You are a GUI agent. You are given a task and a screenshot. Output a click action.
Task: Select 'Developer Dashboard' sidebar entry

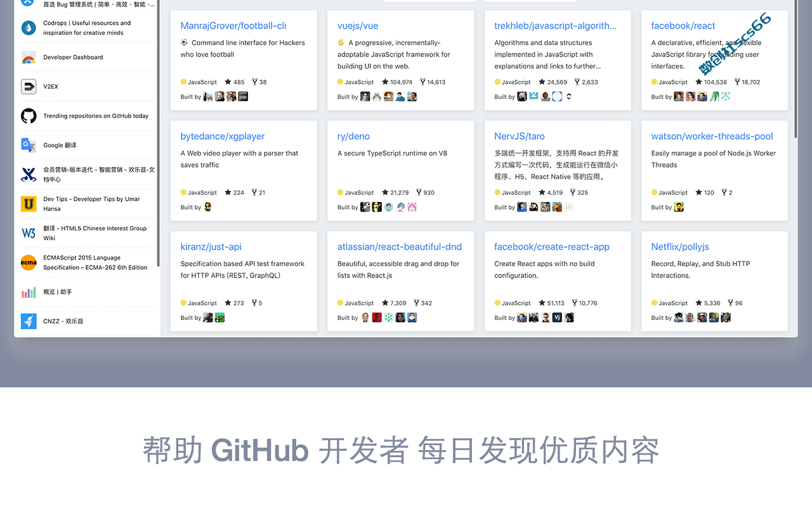click(73, 57)
